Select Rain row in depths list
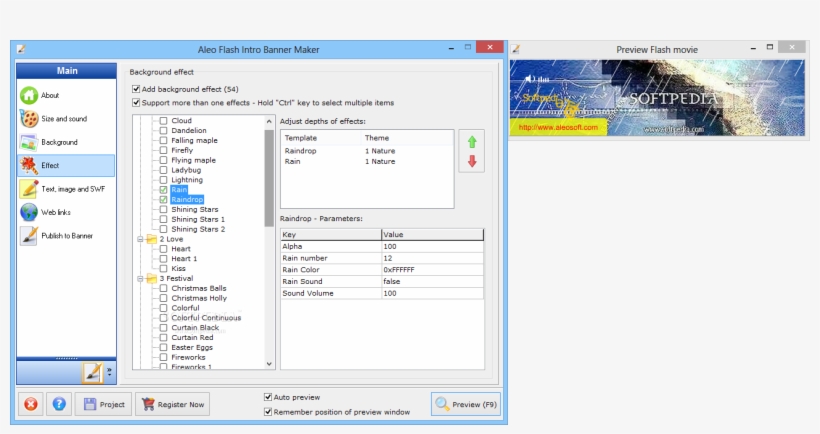 (367, 162)
